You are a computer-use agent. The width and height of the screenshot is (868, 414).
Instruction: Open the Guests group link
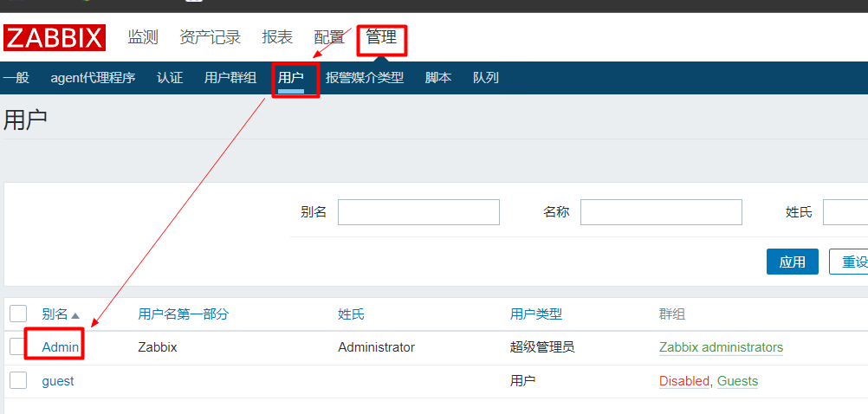pos(737,381)
